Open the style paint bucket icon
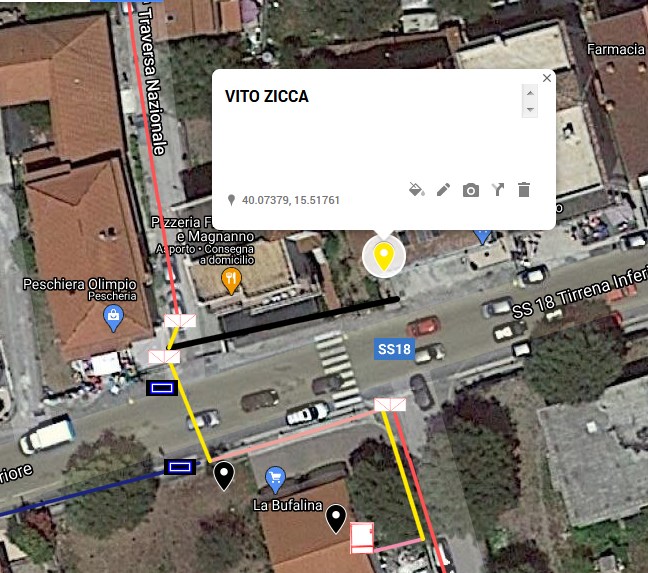The image size is (648, 573). [x=416, y=190]
